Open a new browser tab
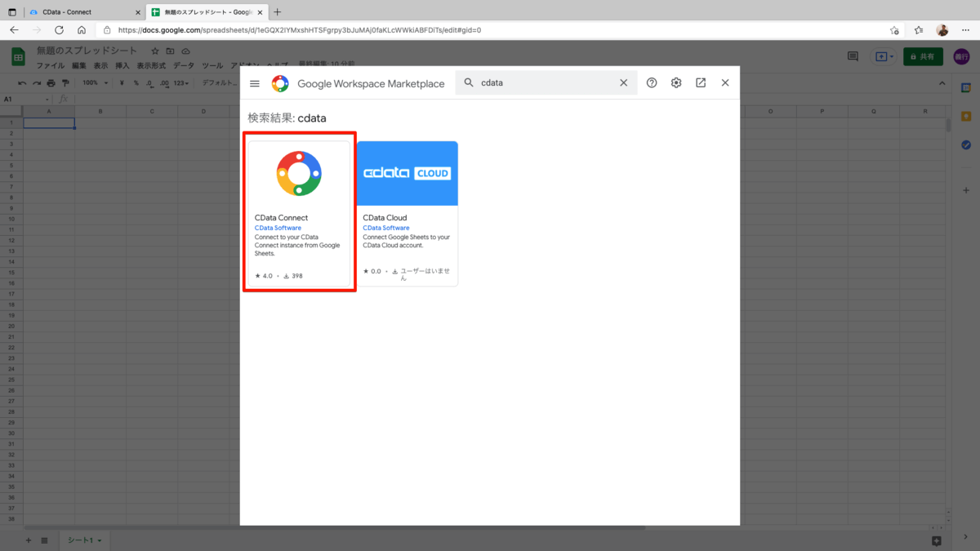Image resolution: width=980 pixels, height=551 pixels. tap(278, 12)
